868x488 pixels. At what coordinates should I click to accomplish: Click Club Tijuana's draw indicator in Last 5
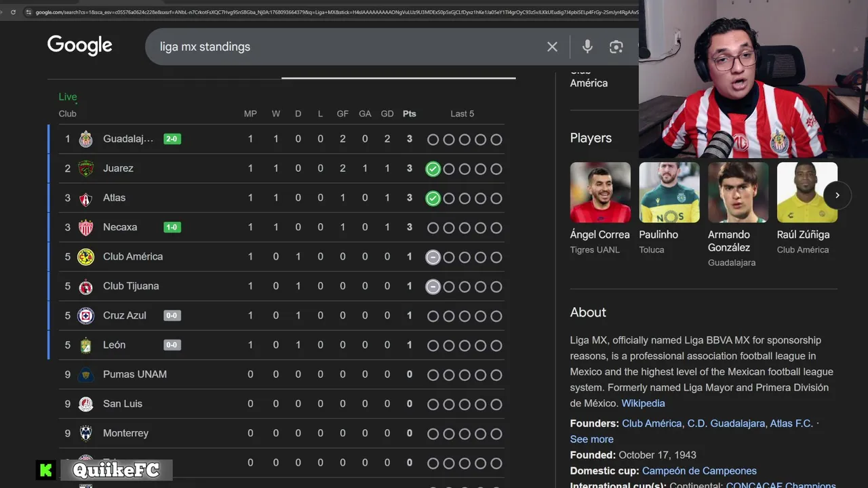point(433,287)
